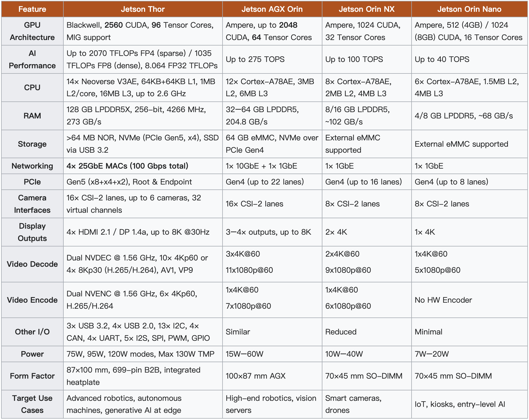Select the Video Decode row label

(x=32, y=264)
